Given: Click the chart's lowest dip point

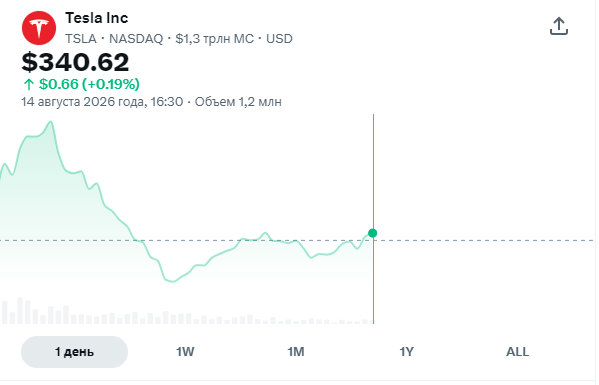Looking at the screenshot, I should [173, 283].
